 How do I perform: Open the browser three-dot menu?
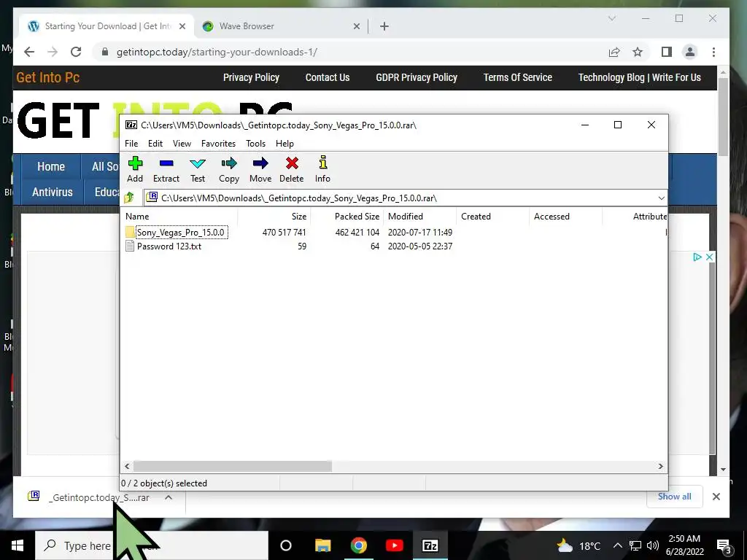point(713,52)
